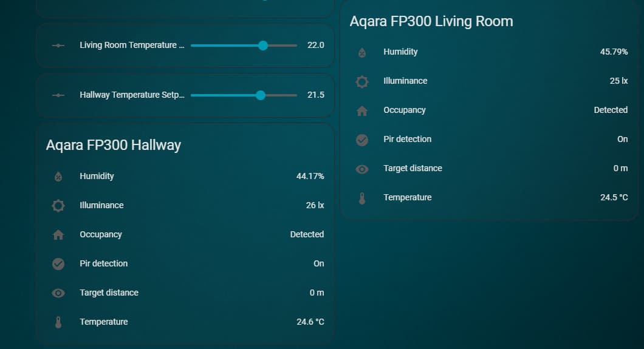Click the Living Room occupancy home icon

pos(362,110)
